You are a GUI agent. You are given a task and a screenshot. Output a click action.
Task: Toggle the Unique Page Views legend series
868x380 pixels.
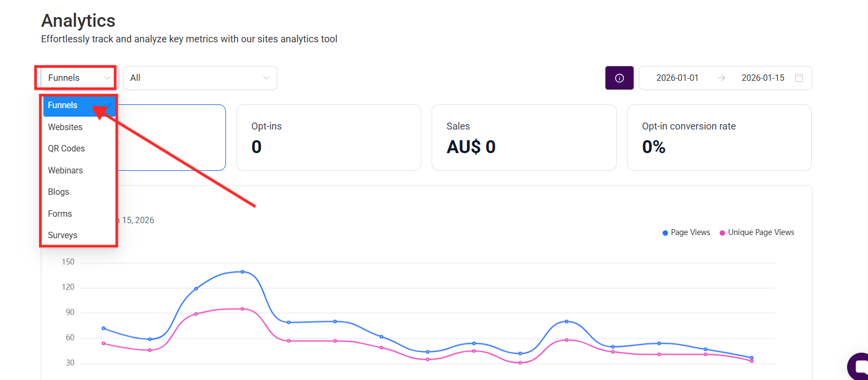coord(757,232)
